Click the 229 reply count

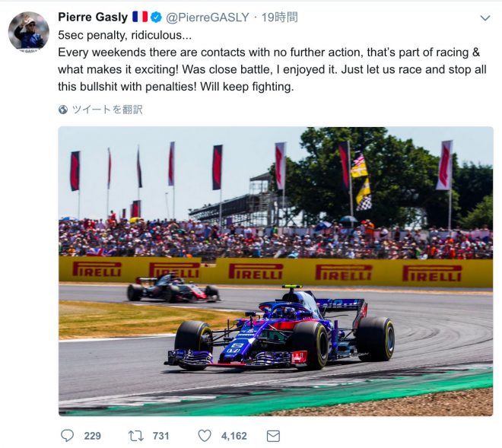coord(92,436)
